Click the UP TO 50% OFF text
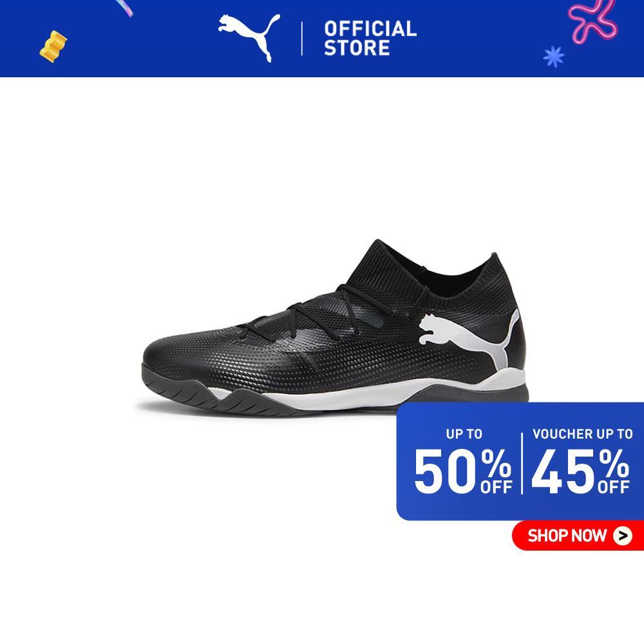The height and width of the screenshot is (644, 644). click(463, 461)
